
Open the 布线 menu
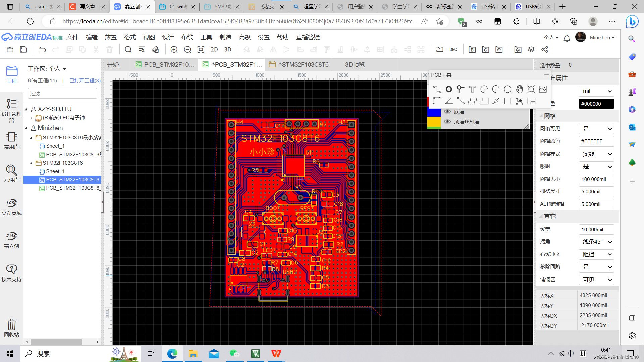tap(187, 37)
